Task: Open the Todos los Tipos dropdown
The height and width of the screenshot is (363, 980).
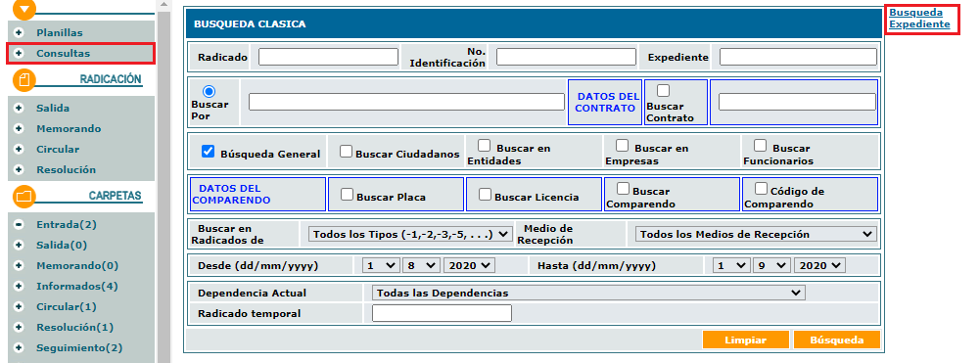Action: [x=410, y=234]
